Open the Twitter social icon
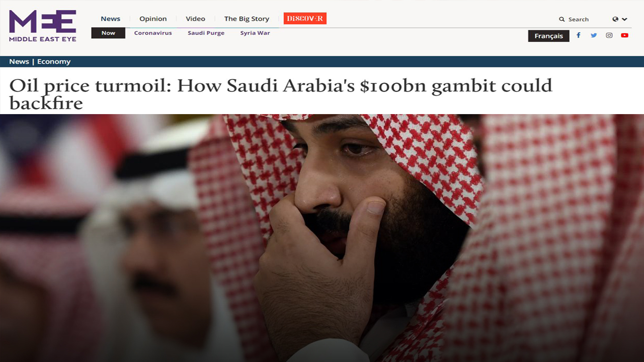Viewport: 644px width, 362px height. click(x=594, y=35)
